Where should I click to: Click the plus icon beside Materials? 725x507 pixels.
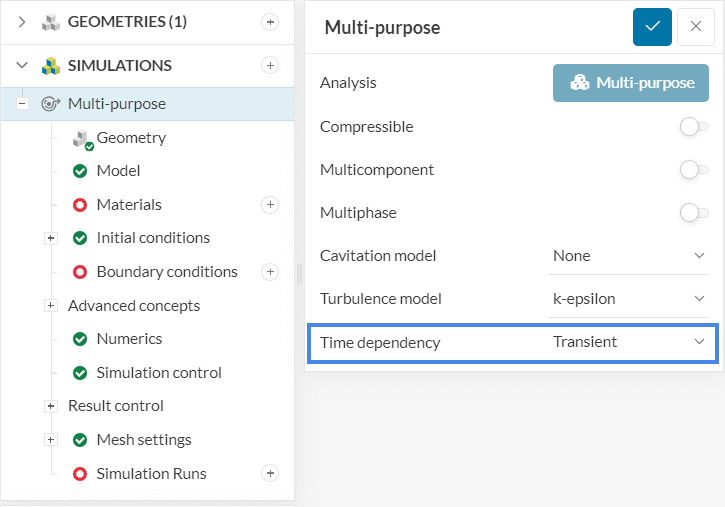tap(269, 205)
